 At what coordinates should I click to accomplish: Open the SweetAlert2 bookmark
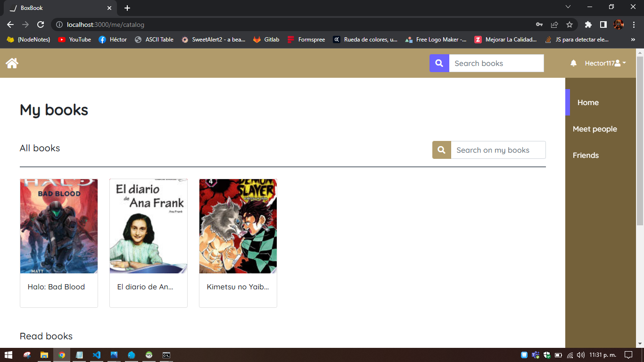coord(214,40)
